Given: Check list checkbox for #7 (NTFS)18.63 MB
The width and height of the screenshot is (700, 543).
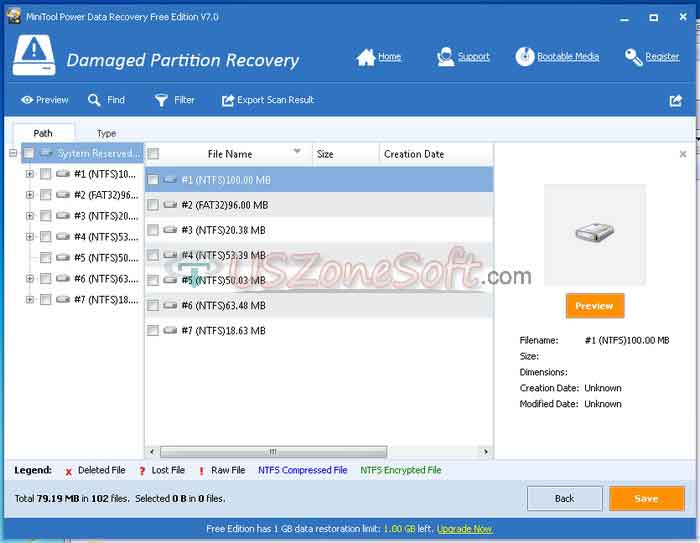Looking at the screenshot, I should point(153,330).
